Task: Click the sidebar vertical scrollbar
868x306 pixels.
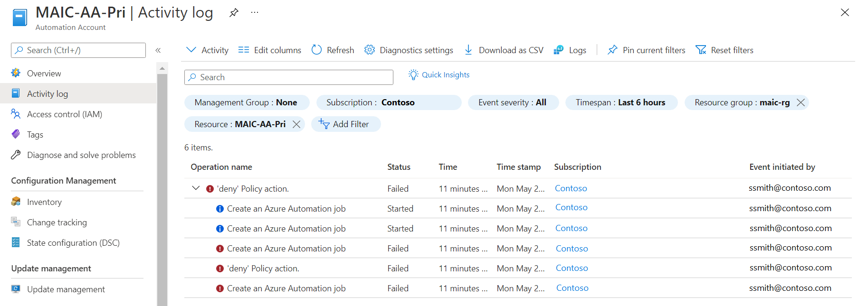Action: click(x=162, y=190)
